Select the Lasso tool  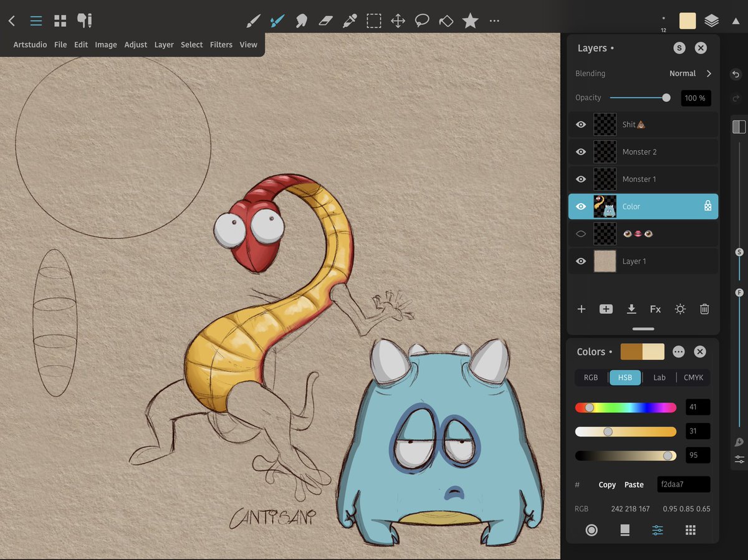click(x=422, y=21)
